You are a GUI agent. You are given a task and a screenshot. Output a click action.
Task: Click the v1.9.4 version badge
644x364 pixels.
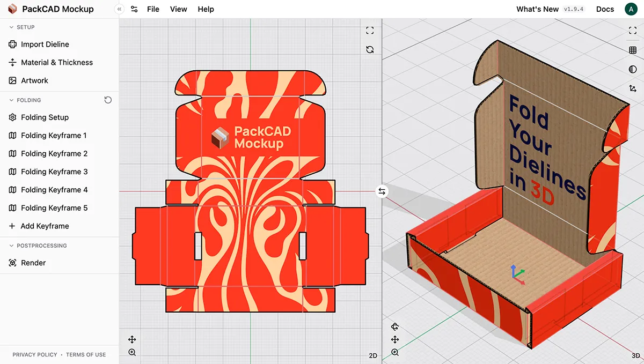tap(574, 9)
